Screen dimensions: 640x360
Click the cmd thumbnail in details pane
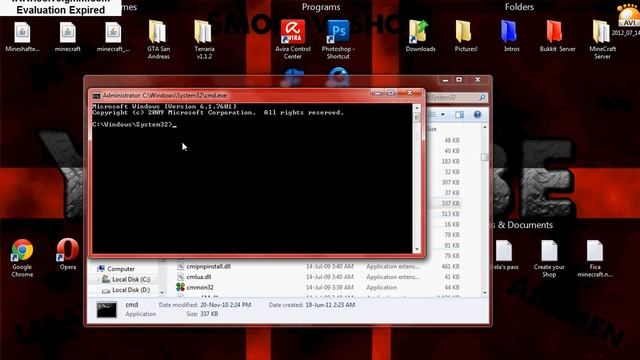[x=107, y=309]
